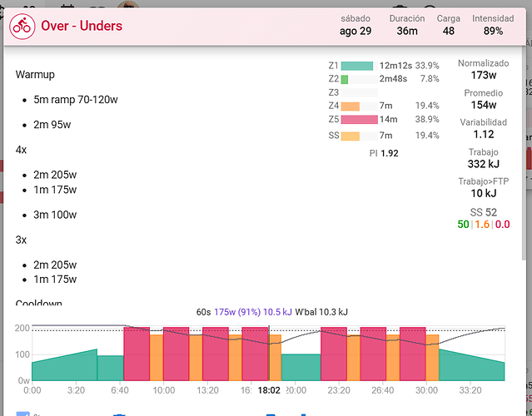The image size is (532, 416).
Task: Click the cooldown ramp segment at chart end
Action: (x=472, y=368)
